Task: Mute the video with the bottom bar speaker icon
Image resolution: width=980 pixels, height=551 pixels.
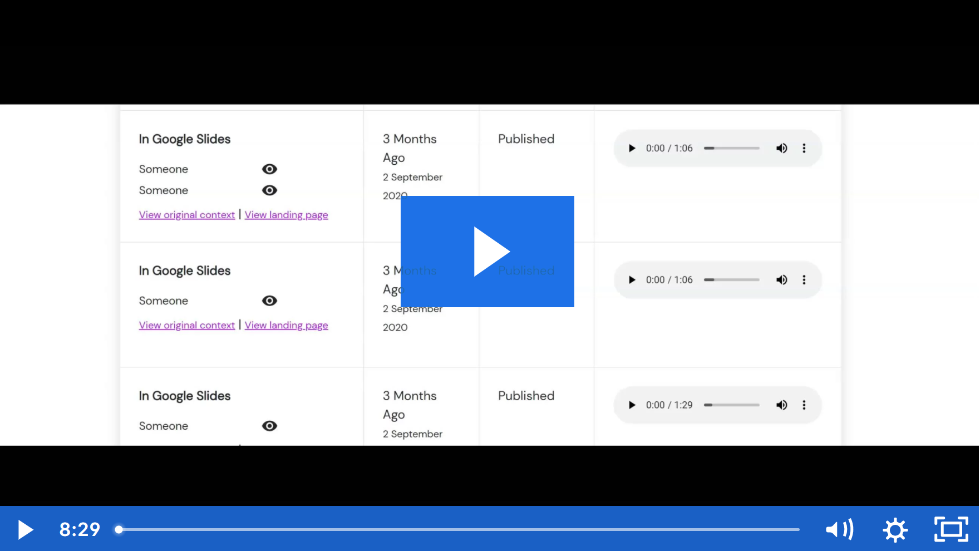Action: click(x=839, y=529)
